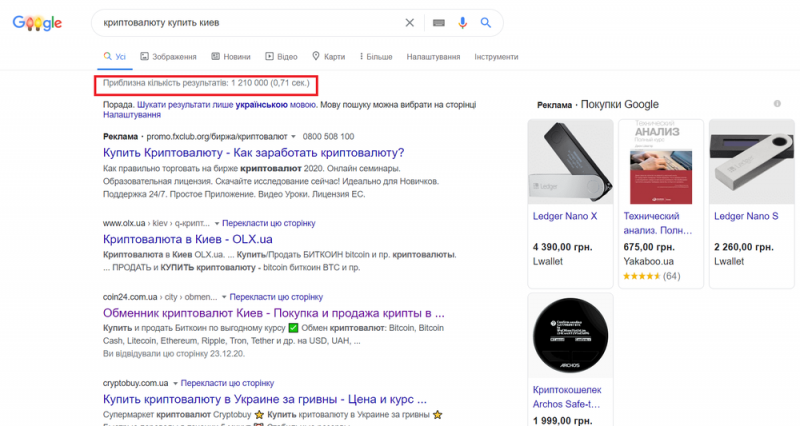Open the on-screen keyboard icon
The image size is (800, 426).
(x=439, y=22)
